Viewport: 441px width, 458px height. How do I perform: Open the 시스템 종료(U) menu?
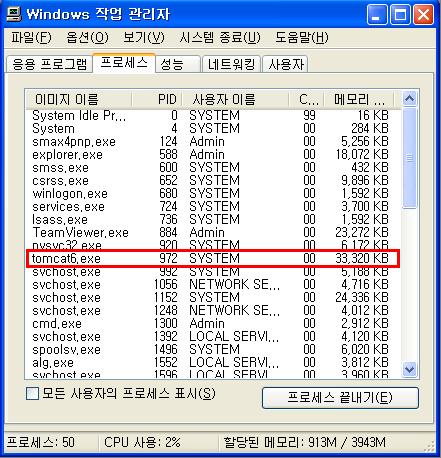click(220, 37)
